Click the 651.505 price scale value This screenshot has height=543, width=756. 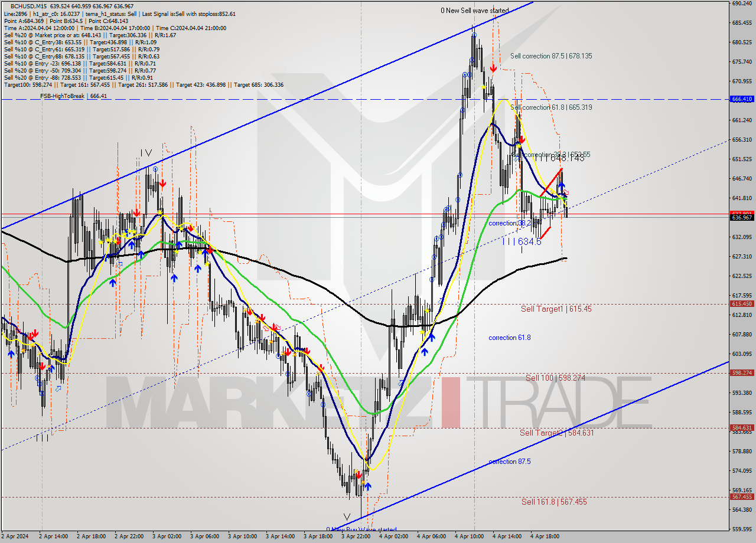(x=741, y=159)
